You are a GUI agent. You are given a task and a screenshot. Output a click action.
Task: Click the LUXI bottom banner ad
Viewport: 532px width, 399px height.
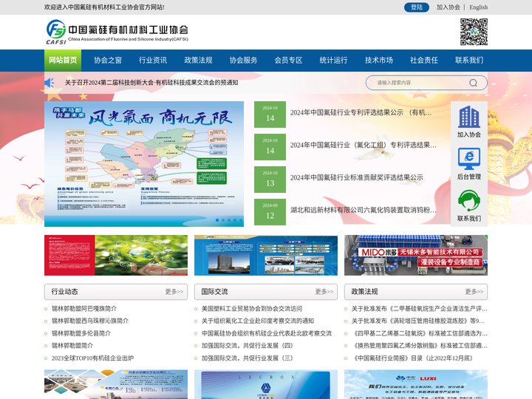click(416, 384)
